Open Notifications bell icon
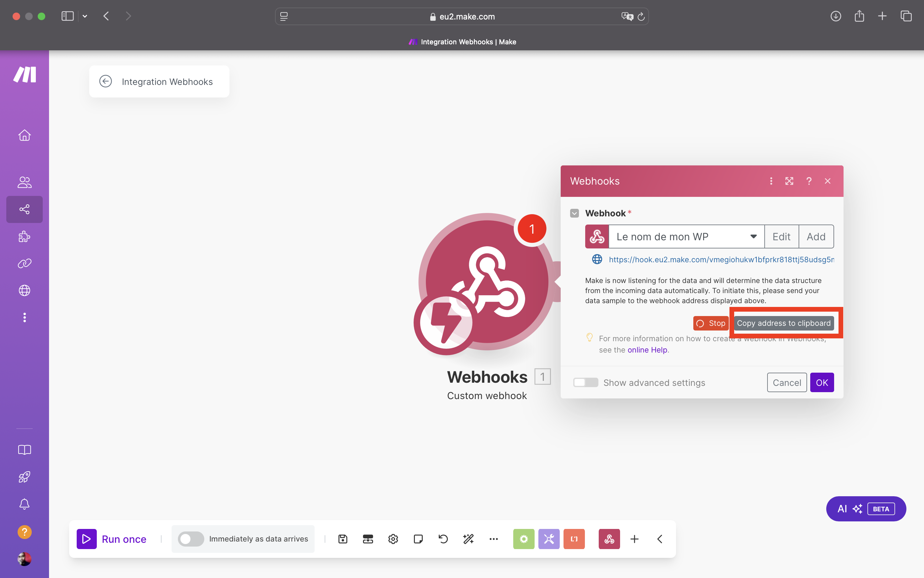Screen dimensions: 924x578 (x=25, y=504)
